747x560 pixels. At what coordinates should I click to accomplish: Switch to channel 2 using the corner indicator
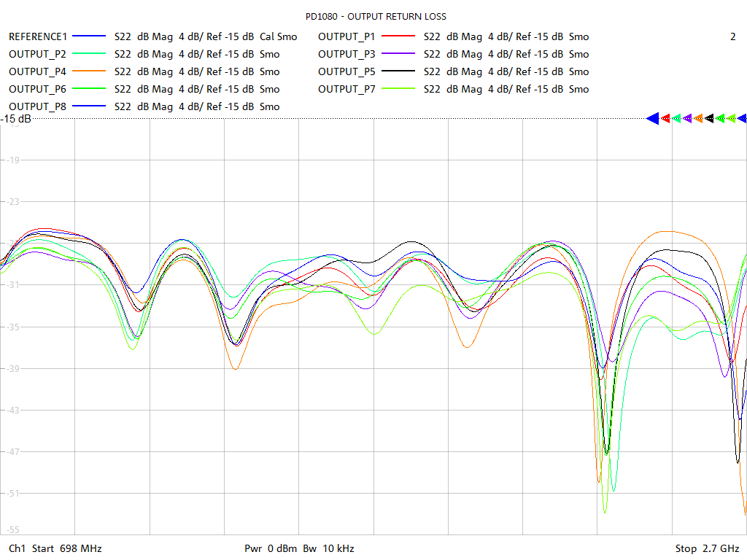coord(732,36)
